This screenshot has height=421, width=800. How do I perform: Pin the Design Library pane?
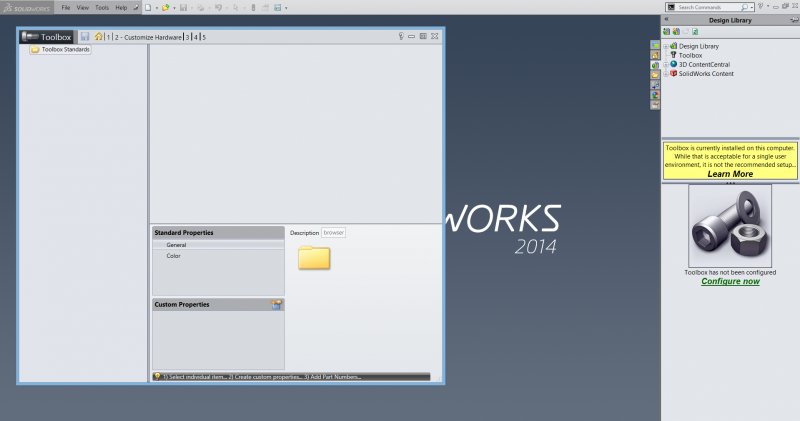click(794, 19)
